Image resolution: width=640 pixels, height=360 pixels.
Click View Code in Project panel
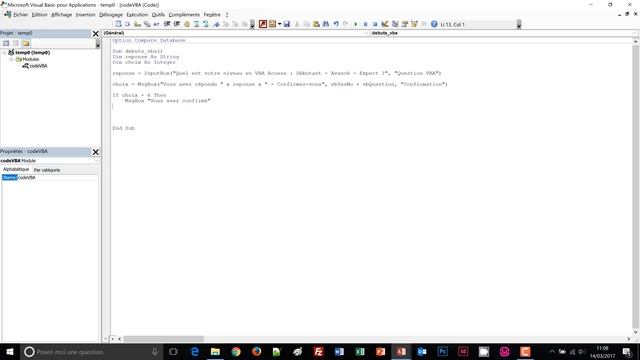coord(6,43)
